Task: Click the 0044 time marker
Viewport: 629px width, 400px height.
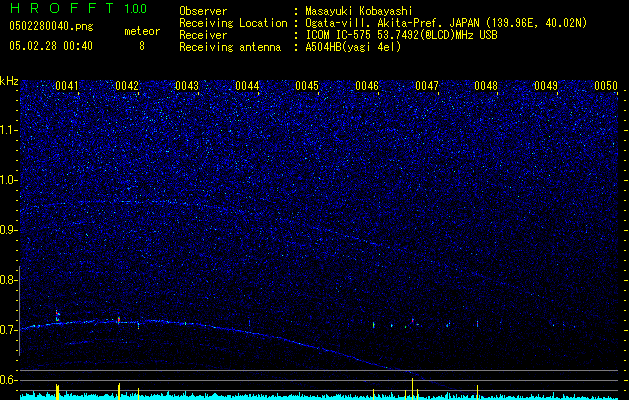Action: tap(247, 86)
